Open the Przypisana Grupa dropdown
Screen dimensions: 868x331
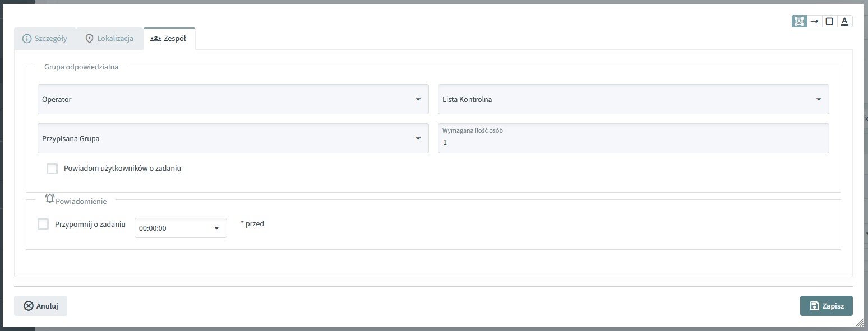(233, 138)
